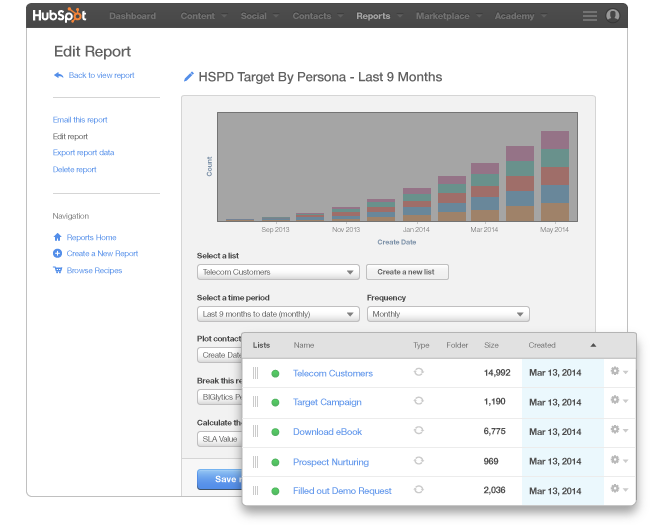Click the smart list type icon for Filled out Demo Request
This screenshot has height=525, width=650.
(x=419, y=489)
